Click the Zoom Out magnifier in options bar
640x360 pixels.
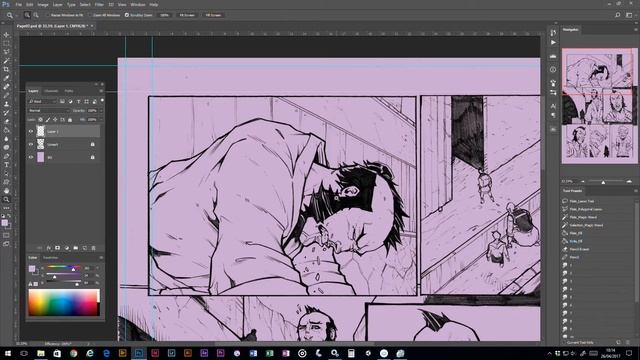coord(36,15)
